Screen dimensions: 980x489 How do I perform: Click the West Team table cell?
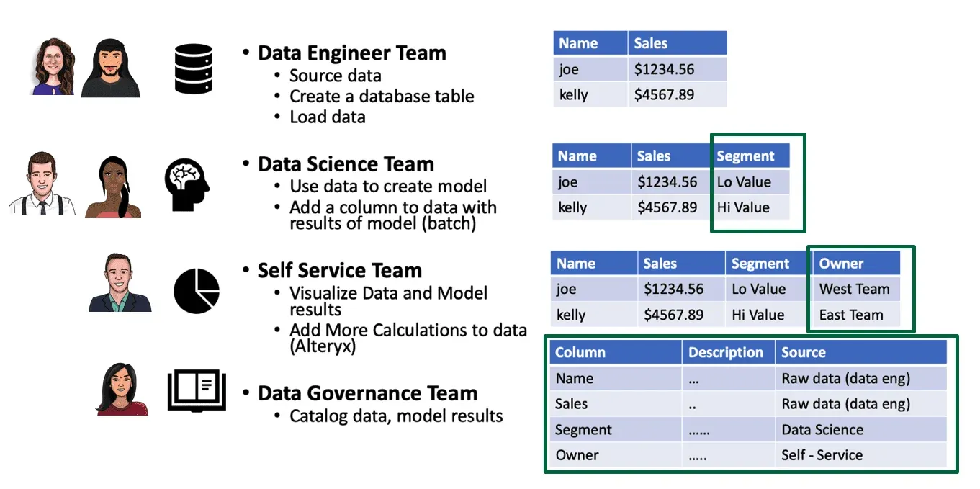click(x=854, y=290)
